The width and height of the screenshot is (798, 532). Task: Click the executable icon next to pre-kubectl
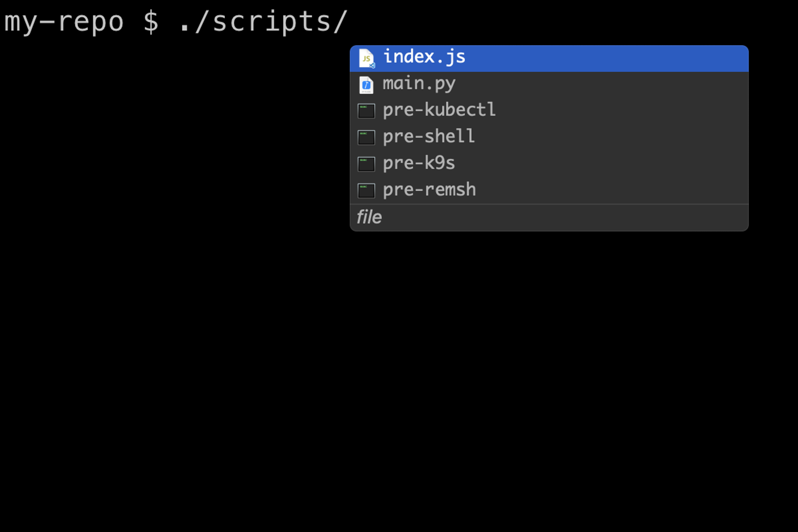click(366, 111)
